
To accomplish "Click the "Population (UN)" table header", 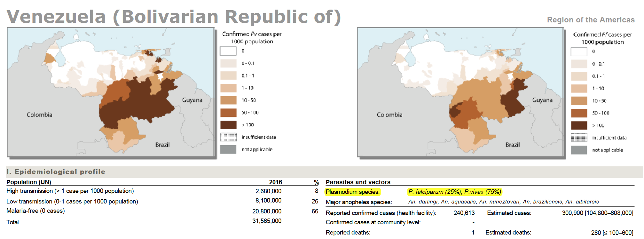I will [x=29, y=182].
